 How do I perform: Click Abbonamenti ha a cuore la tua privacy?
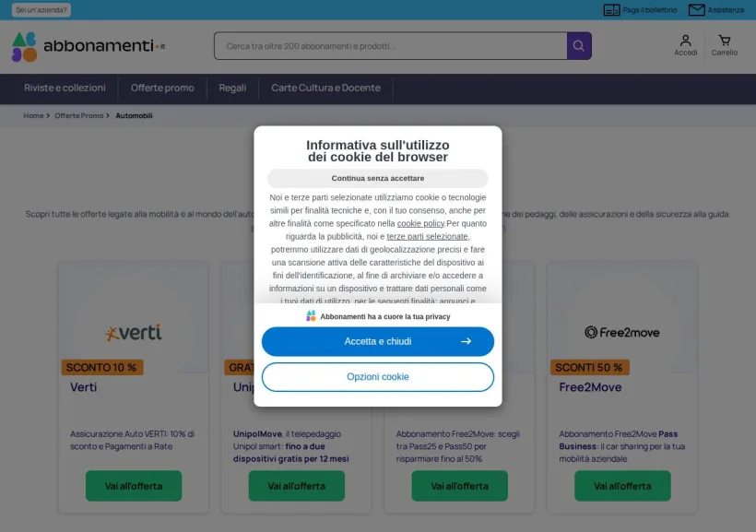[x=385, y=316]
